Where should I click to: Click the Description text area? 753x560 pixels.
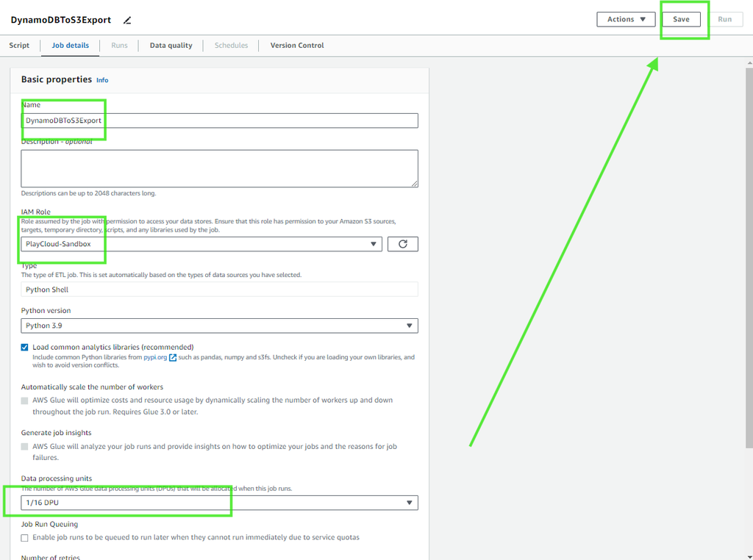(x=219, y=168)
